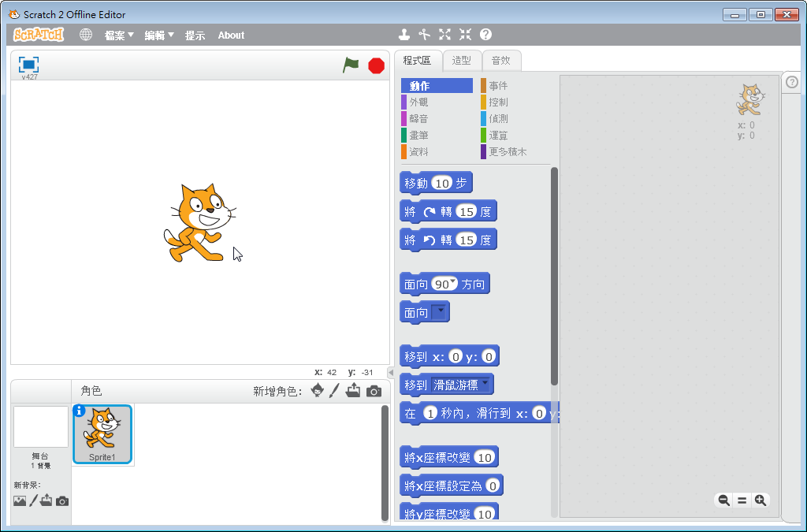Viewport: 807px width, 532px height.
Task: Upload a backdrop from file
Action: [x=46, y=500]
